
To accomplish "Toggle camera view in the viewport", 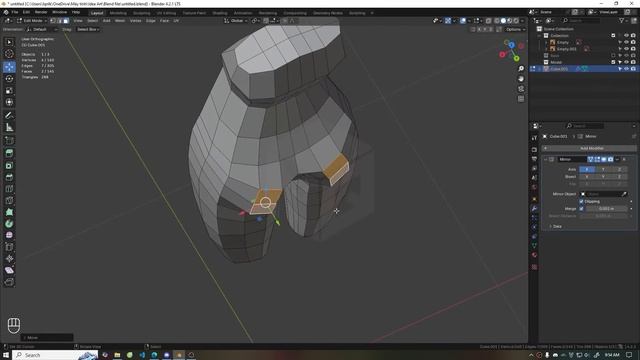I will coord(521,89).
